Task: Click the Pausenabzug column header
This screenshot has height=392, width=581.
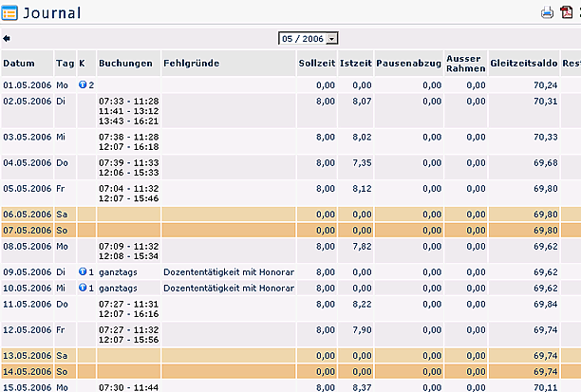Action: coord(409,64)
